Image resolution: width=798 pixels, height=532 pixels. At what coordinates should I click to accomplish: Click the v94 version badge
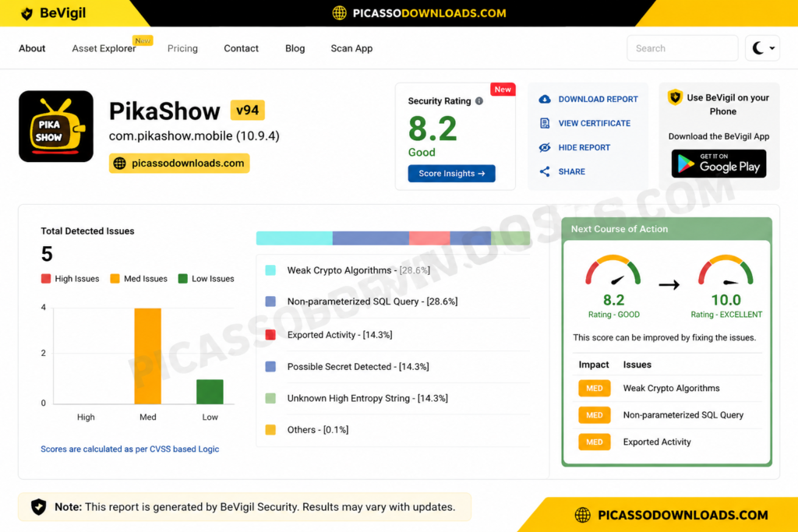coord(247,110)
